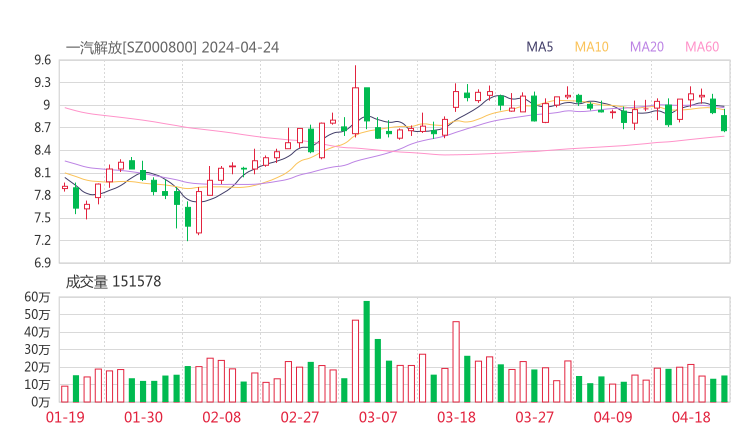The height and width of the screenshot is (440, 740).
Task: Click the 20万 volume axis label
Action: pyautogui.click(x=37, y=367)
